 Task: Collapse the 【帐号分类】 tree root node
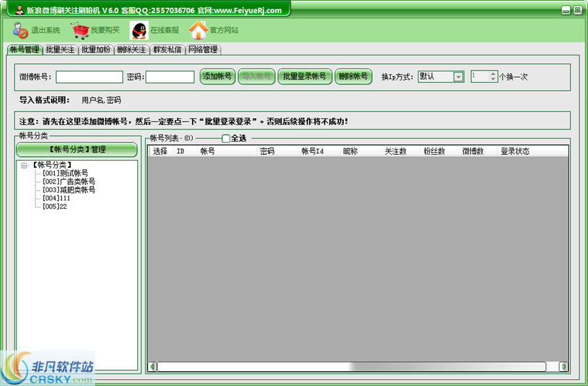(x=24, y=165)
